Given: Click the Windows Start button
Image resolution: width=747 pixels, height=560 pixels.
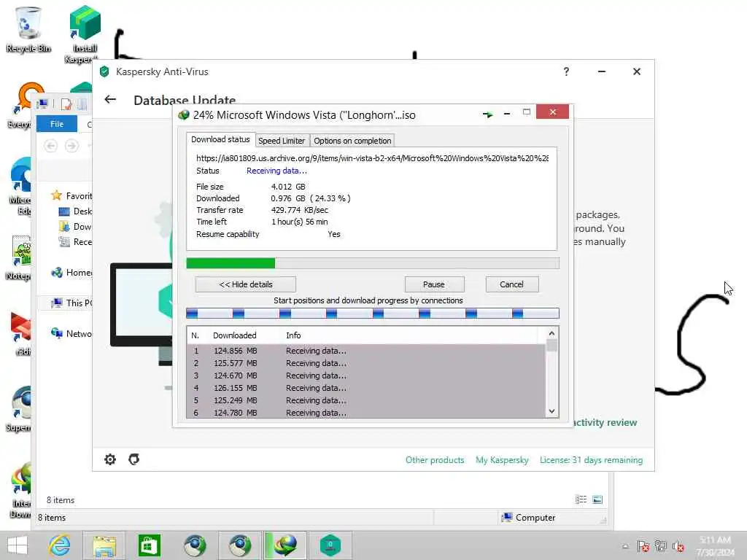Looking at the screenshot, I should (x=18, y=545).
